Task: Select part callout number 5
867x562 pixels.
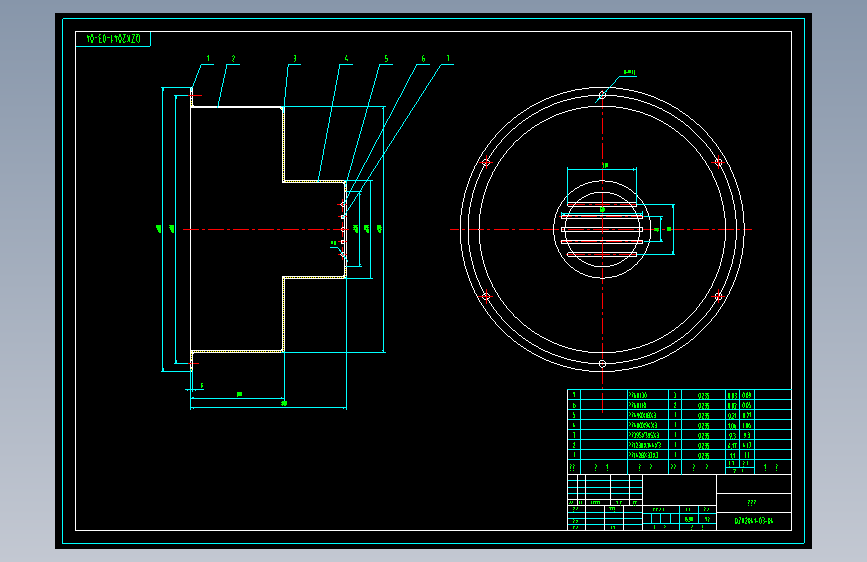Action: (x=386, y=59)
